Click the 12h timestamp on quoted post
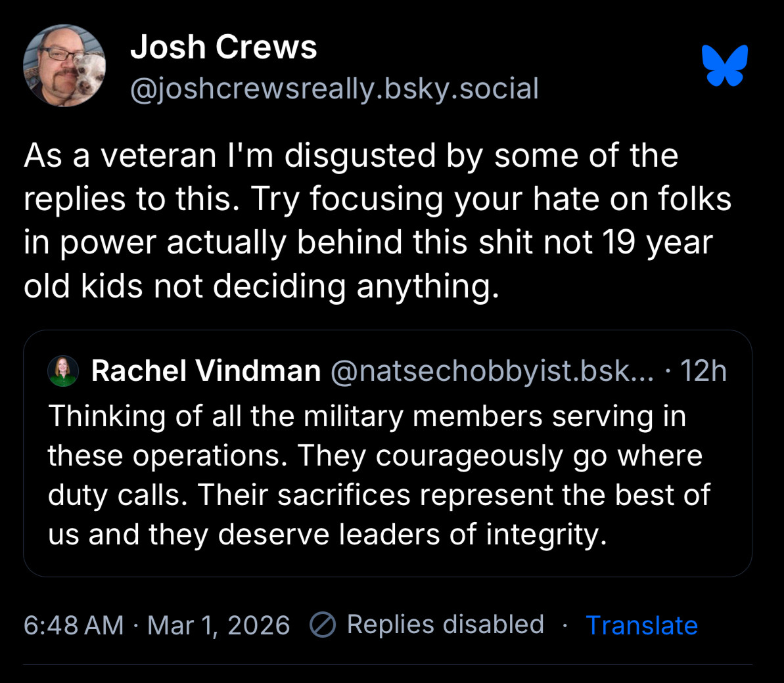 point(703,371)
